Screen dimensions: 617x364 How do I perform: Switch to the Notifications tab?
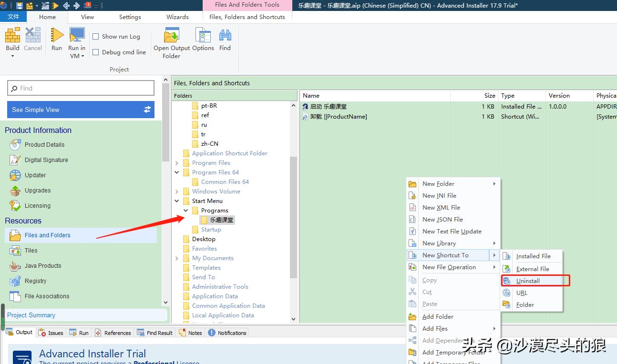227,333
